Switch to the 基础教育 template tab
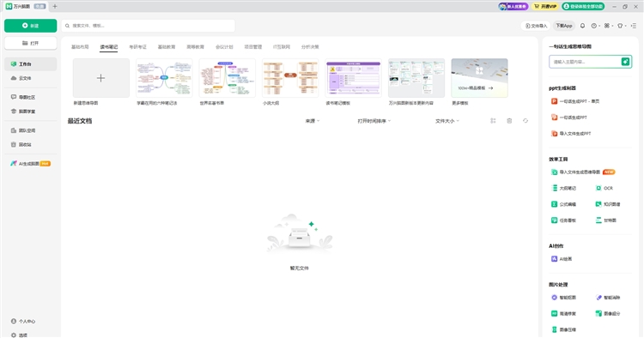The image size is (644, 338). 167,47
